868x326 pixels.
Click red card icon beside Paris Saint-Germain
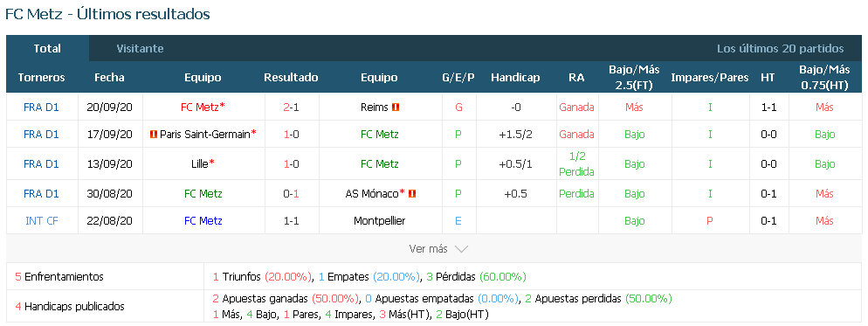coord(154,135)
